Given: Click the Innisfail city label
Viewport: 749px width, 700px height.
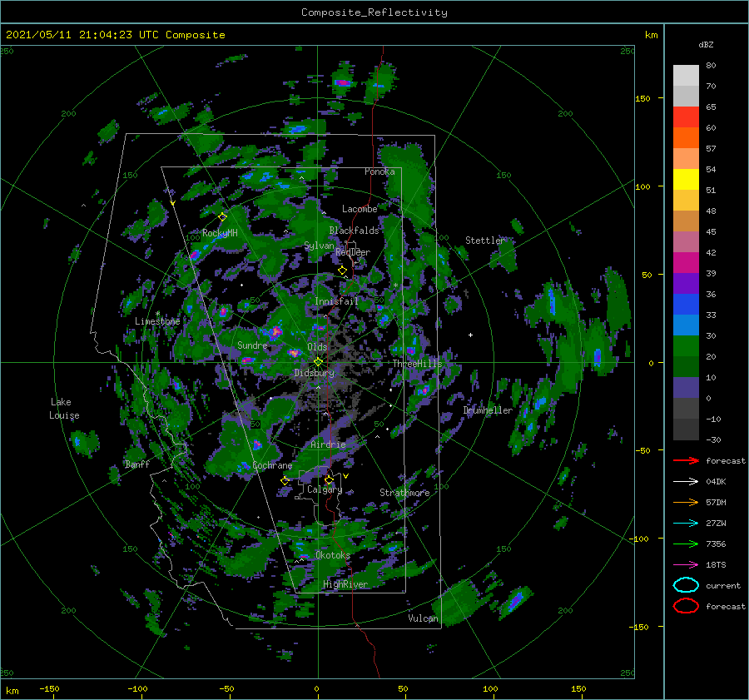Looking at the screenshot, I should click(336, 301).
